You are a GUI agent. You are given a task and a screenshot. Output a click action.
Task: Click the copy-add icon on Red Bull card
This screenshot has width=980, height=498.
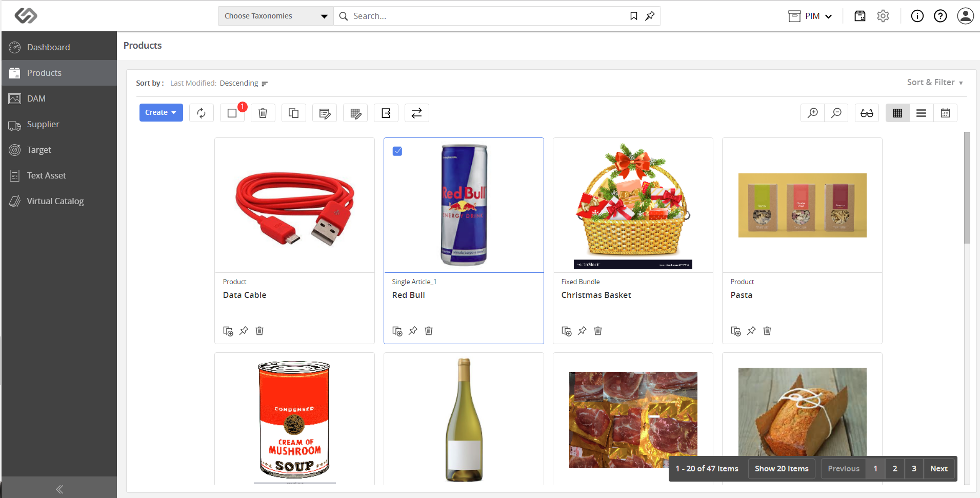[x=397, y=331]
